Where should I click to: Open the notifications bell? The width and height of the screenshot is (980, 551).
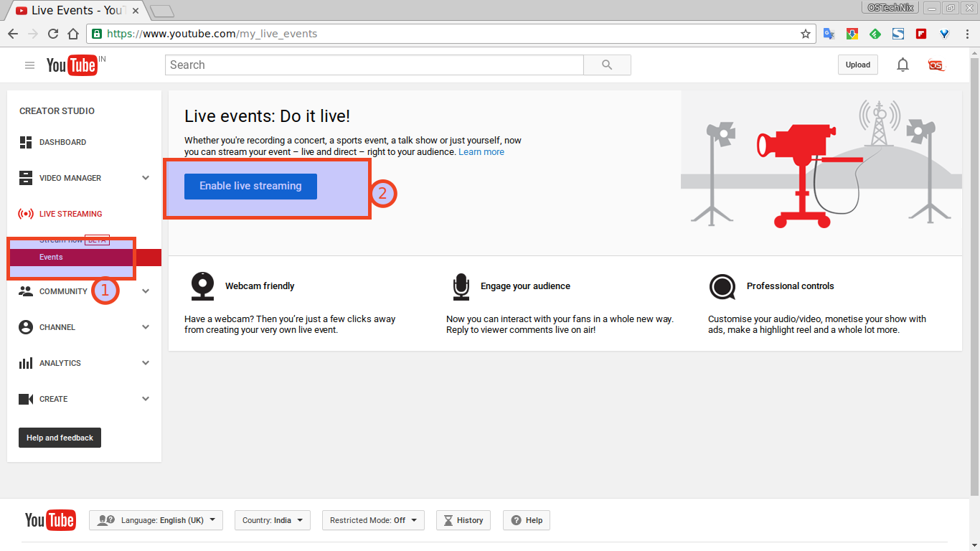tap(903, 65)
